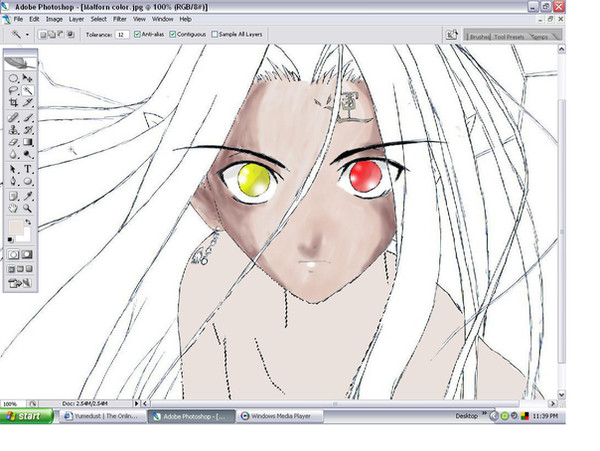Choose Intersect with Selection mode

70,34
